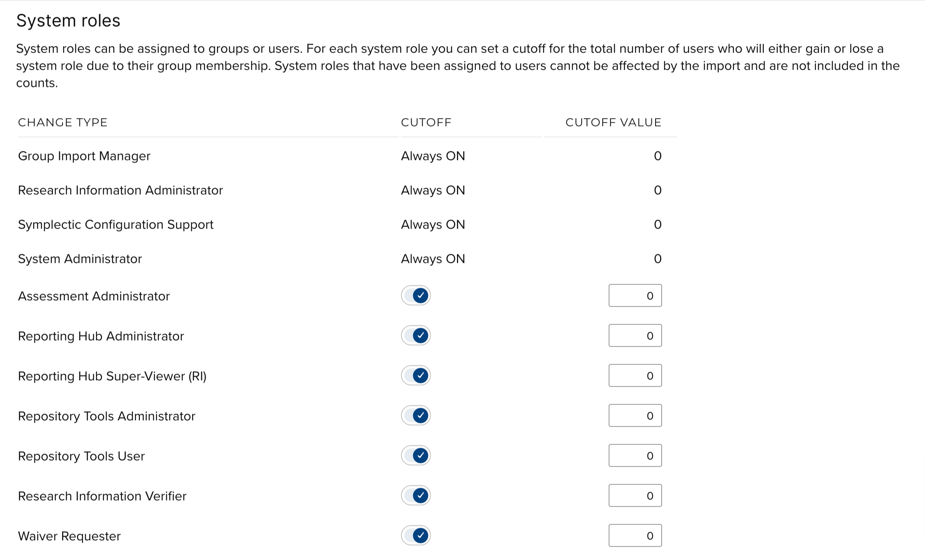Viewport: 925px width, 560px height.
Task: Disable the Waiver Requester cutoff toggle
Action: click(x=416, y=536)
